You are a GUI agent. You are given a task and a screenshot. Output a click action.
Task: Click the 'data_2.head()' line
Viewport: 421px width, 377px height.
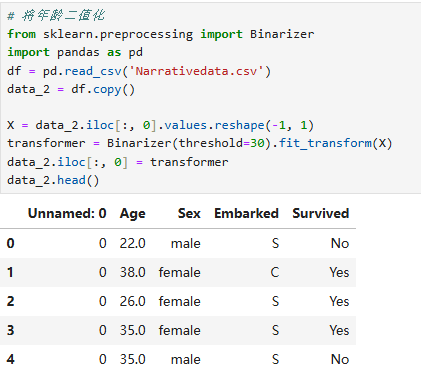pos(53,180)
